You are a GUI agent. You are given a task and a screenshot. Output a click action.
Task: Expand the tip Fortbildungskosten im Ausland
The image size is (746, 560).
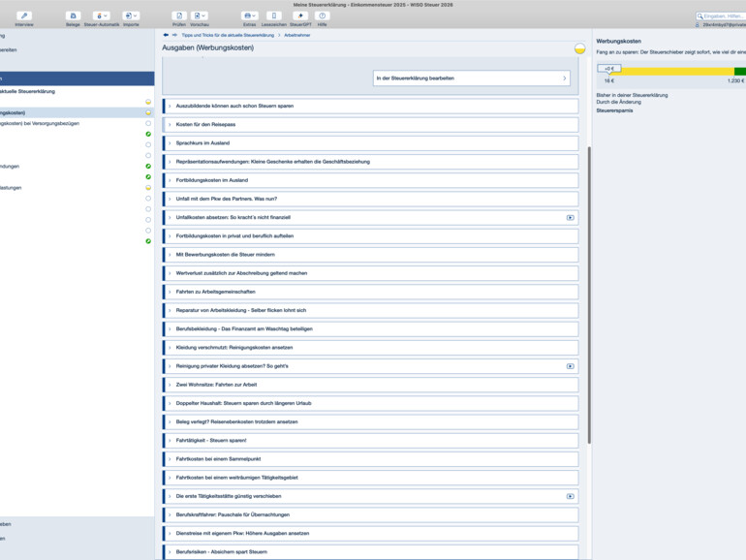pyautogui.click(x=371, y=180)
